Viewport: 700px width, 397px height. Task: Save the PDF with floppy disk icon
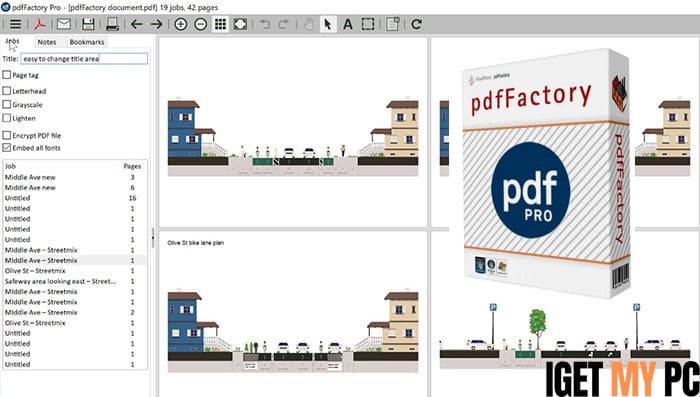click(88, 24)
